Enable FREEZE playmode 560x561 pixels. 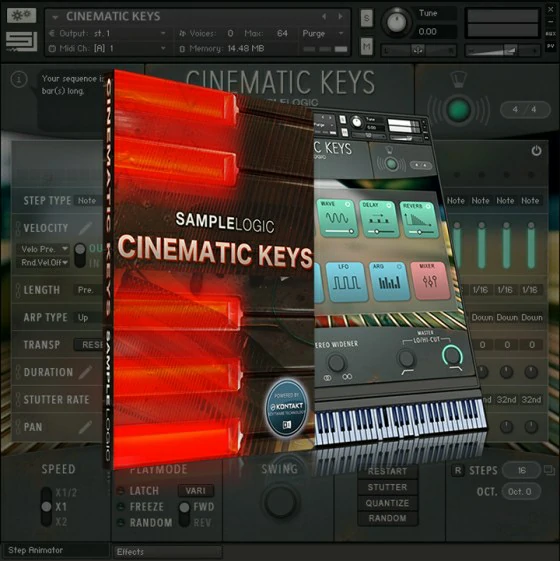coord(121,507)
